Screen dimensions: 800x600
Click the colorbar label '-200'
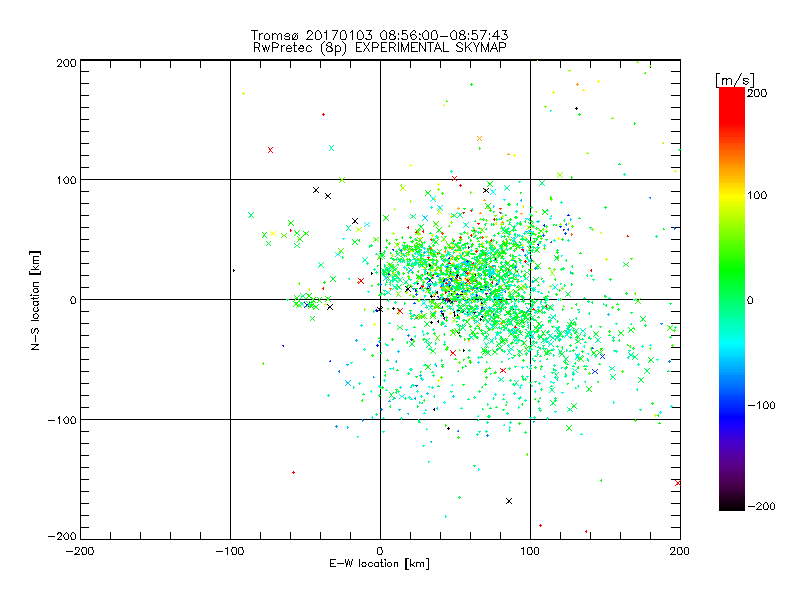click(x=761, y=506)
